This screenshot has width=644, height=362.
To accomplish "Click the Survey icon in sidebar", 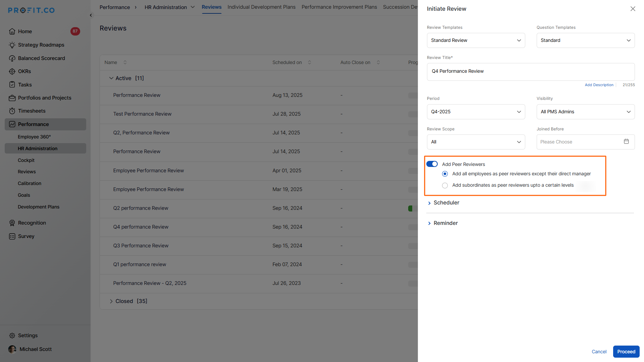I will pos(12,236).
